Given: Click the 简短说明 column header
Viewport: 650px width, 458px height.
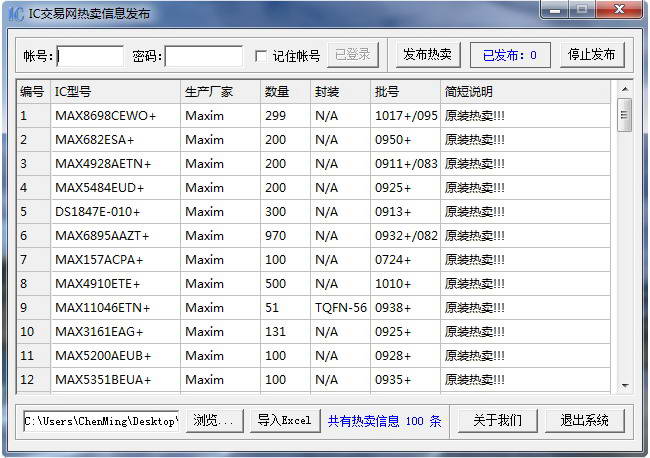Looking at the screenshot, I should [x=525, y=92].
